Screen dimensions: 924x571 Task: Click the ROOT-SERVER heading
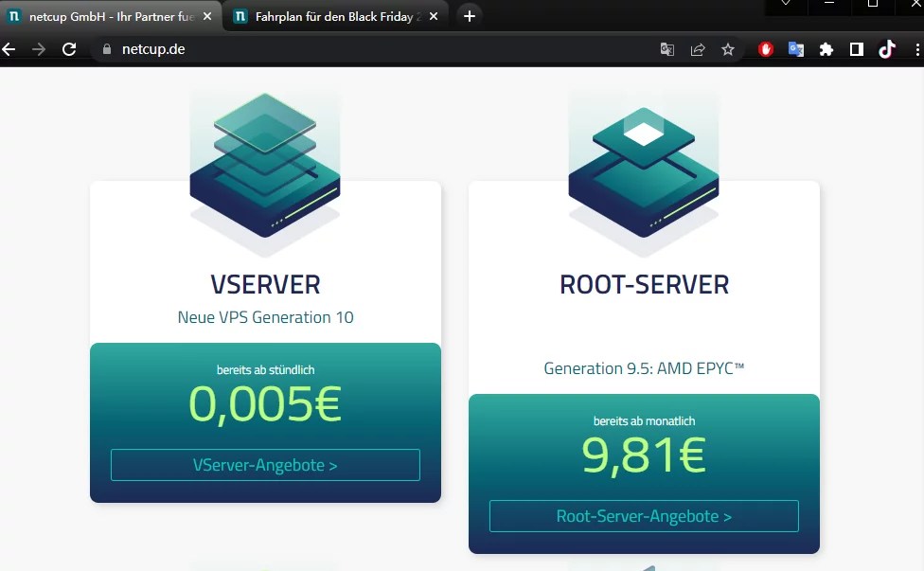pos(644,285)
